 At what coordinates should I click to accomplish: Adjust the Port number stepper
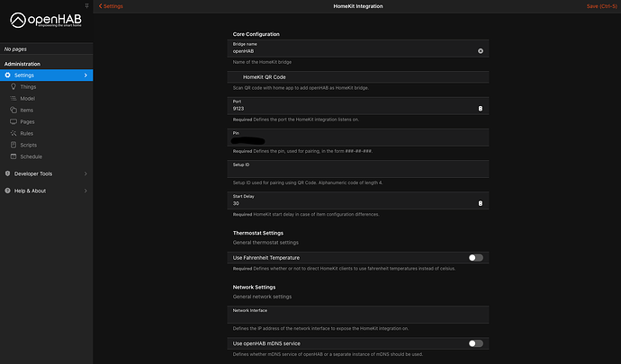coord(481,109)
